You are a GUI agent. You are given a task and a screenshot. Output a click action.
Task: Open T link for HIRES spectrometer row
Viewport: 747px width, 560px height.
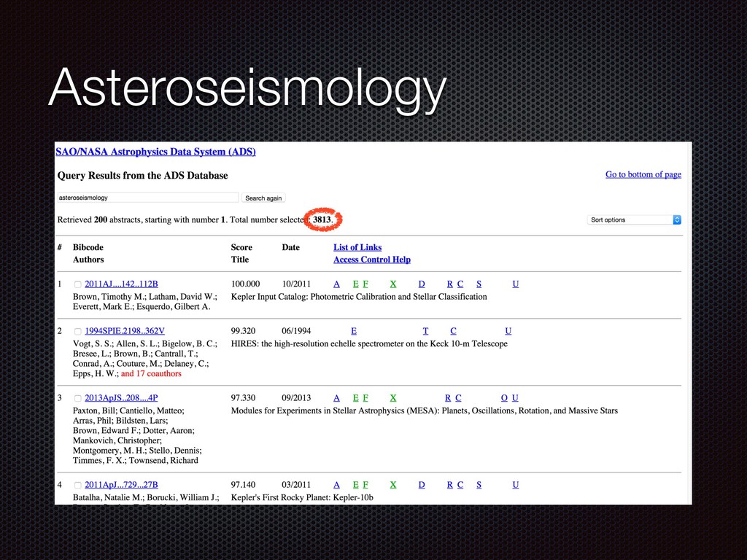425,331
